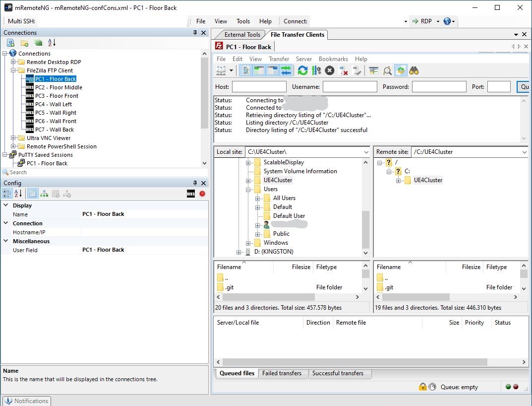Click the red connection status dot
The height and width of the screenshot is (406, 532).
tap(202, 194)
